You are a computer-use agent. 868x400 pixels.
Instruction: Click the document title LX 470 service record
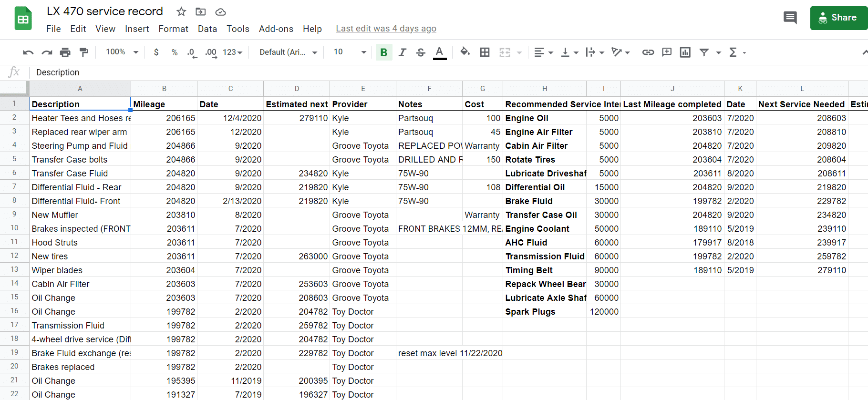pos(105,11)
